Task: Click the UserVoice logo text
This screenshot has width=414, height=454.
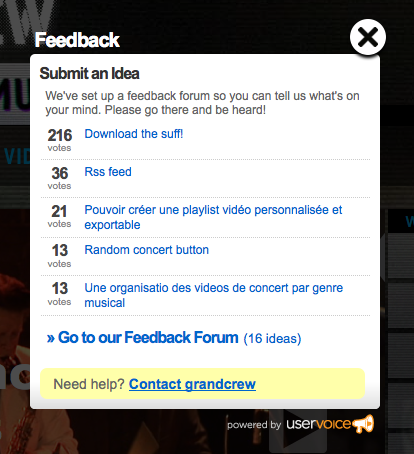Action: (x=318, y=424)
